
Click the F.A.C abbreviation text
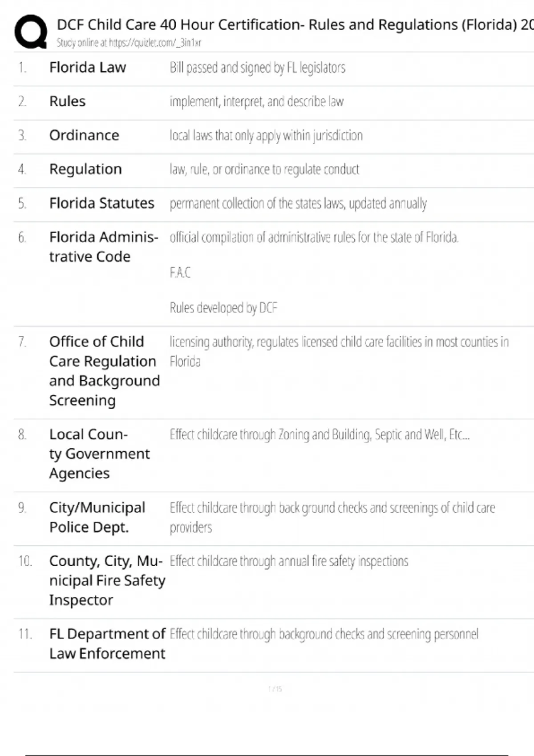(180, 272)
